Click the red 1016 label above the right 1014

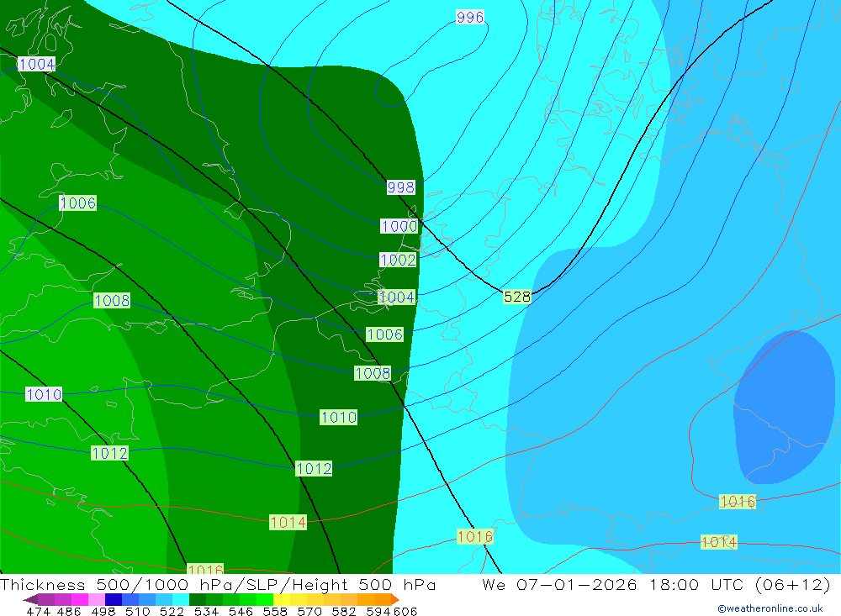[738, 502]
